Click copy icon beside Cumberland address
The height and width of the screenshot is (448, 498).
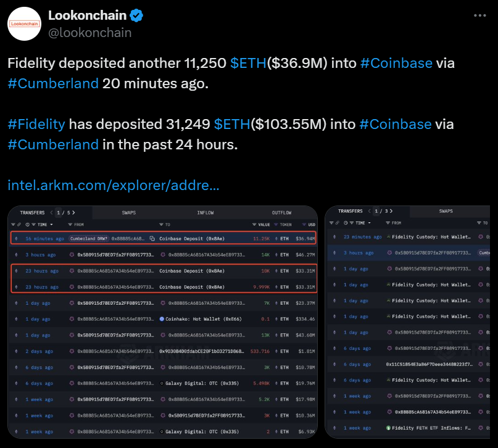click(x=152, y=238)
